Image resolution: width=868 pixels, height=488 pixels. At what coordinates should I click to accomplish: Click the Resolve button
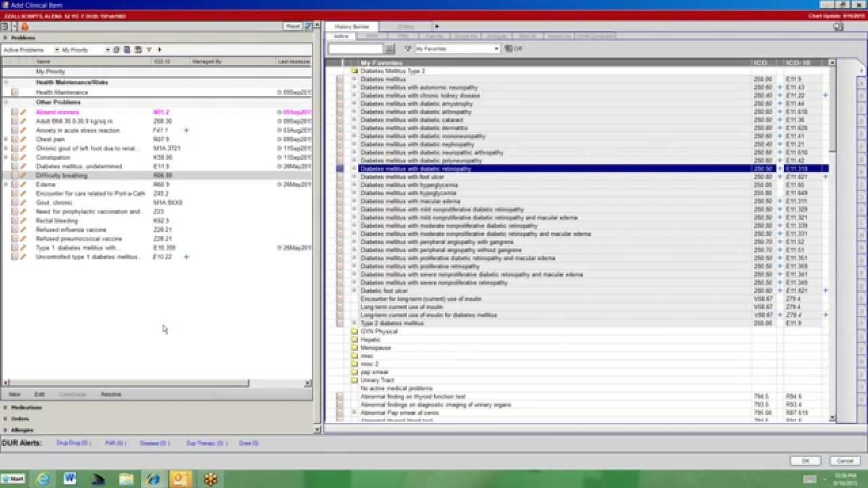tap(111, 394)
